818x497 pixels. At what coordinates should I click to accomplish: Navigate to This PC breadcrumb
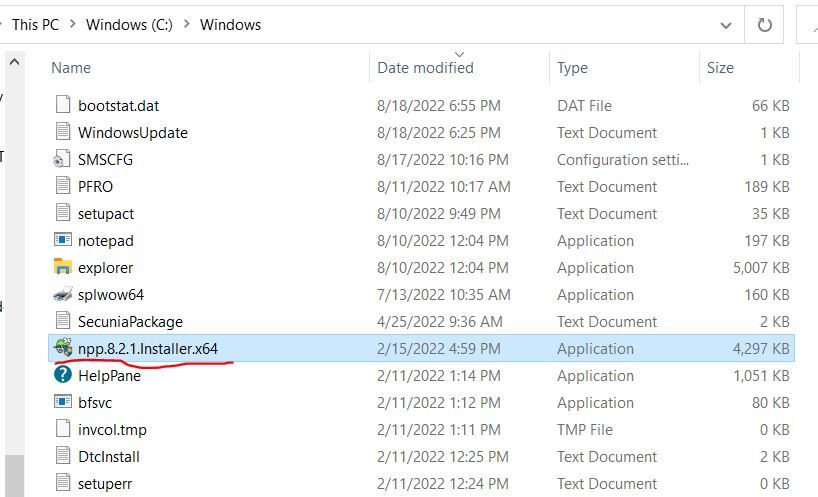coord(35,25)
